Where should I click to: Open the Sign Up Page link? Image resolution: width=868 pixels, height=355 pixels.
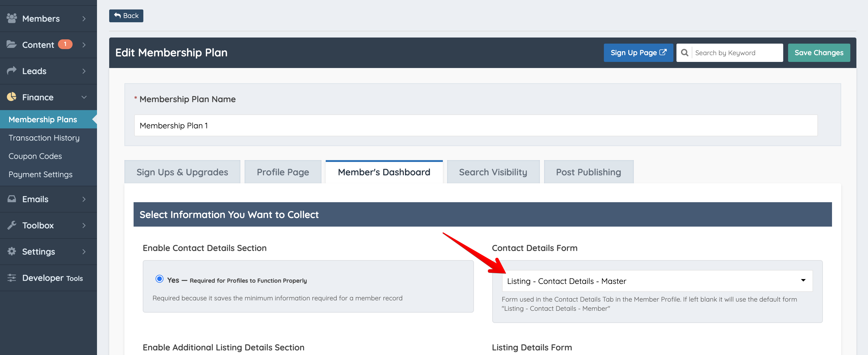tap(638, 52)
